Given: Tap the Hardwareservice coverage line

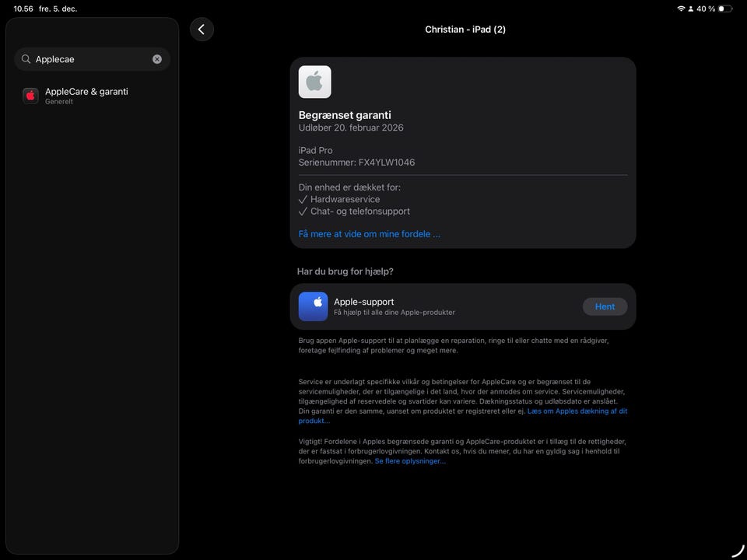Looking at the screenshot, I should (339, 199).
